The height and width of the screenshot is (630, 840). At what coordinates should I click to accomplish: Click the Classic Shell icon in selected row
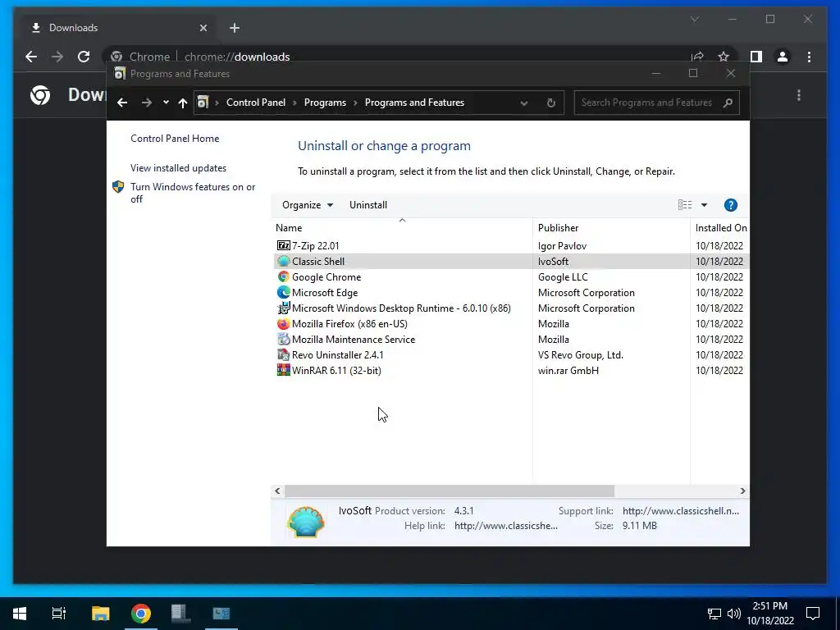click(283, 262)
